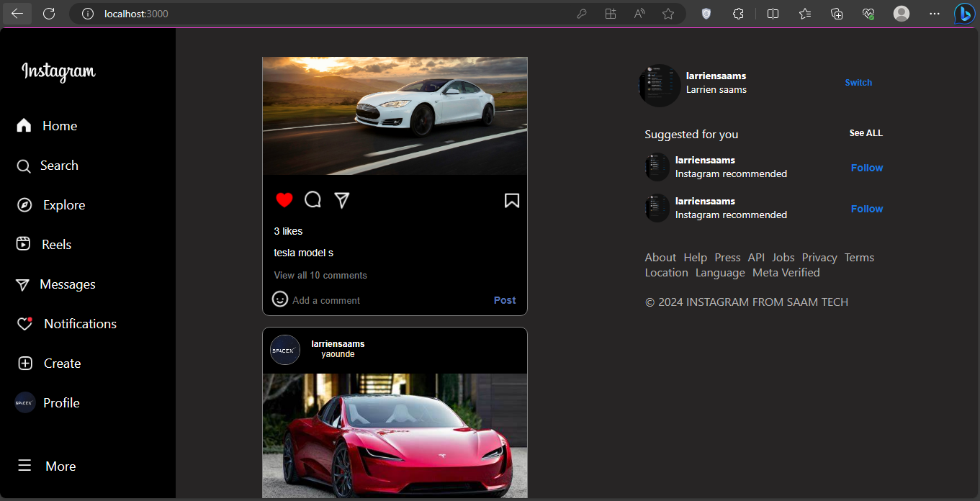This screenshot has height=501, width=980.
Task: Open comments via speech bubble icon
Action: [x=313, y=199]
